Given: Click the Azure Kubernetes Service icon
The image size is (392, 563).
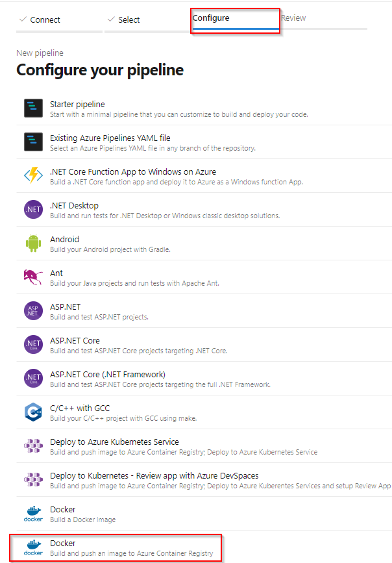Looking at the screenshot, I should [x=33, y=445].
